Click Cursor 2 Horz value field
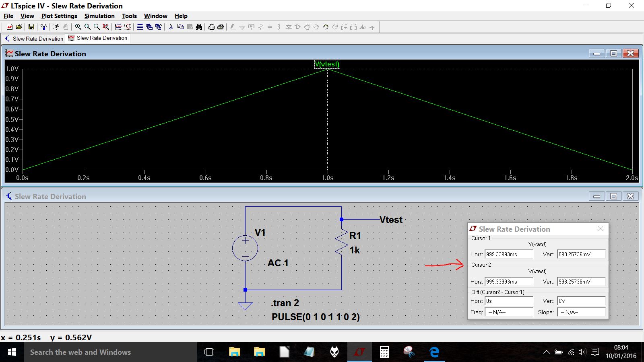This screenshot has height=362, width=644. (509, 282)
